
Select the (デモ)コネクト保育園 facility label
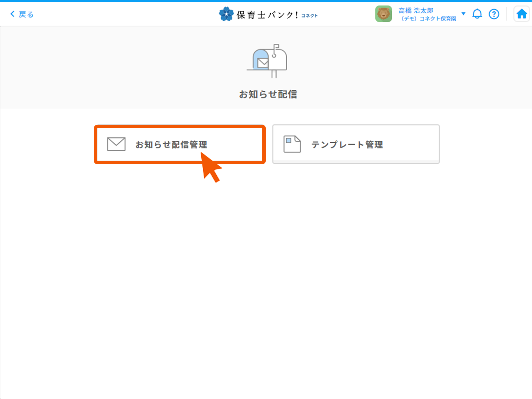(x=428, y=19)
